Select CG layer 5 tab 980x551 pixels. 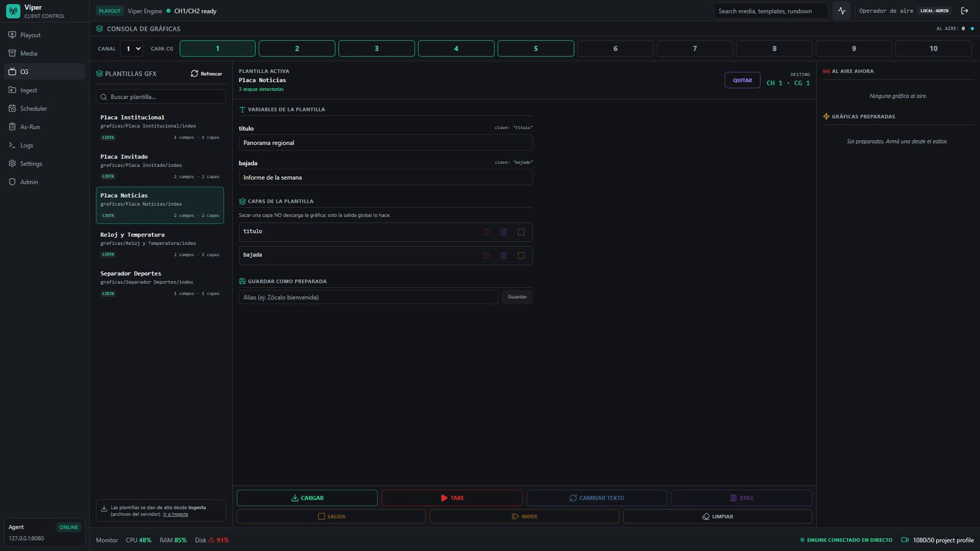tap(536, 48)
